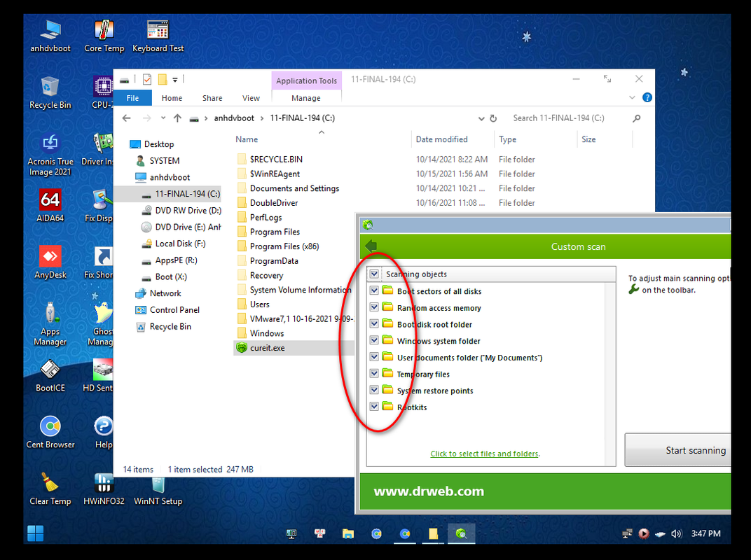Click Explorer search magnifier icon
Image resolution: width=751 pixels, height=560 pixels.
pos(637,118)
